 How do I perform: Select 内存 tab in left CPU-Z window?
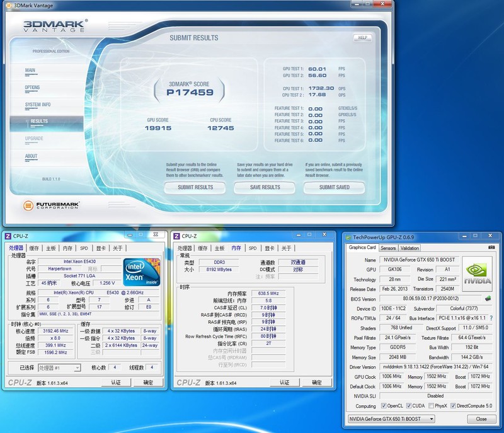click(67, 248)
